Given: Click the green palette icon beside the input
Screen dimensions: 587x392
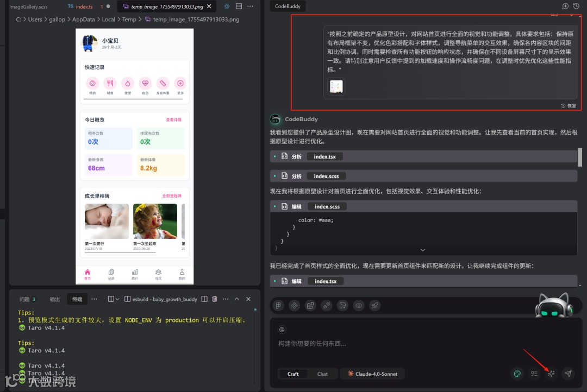Looking at the screenshot, I should tap(517, 374).
